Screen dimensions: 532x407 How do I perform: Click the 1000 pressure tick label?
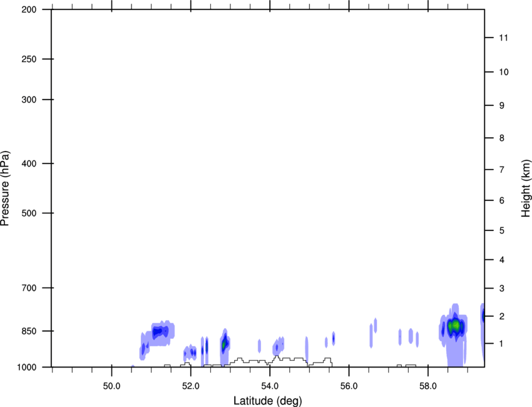(x=26, y=367)
